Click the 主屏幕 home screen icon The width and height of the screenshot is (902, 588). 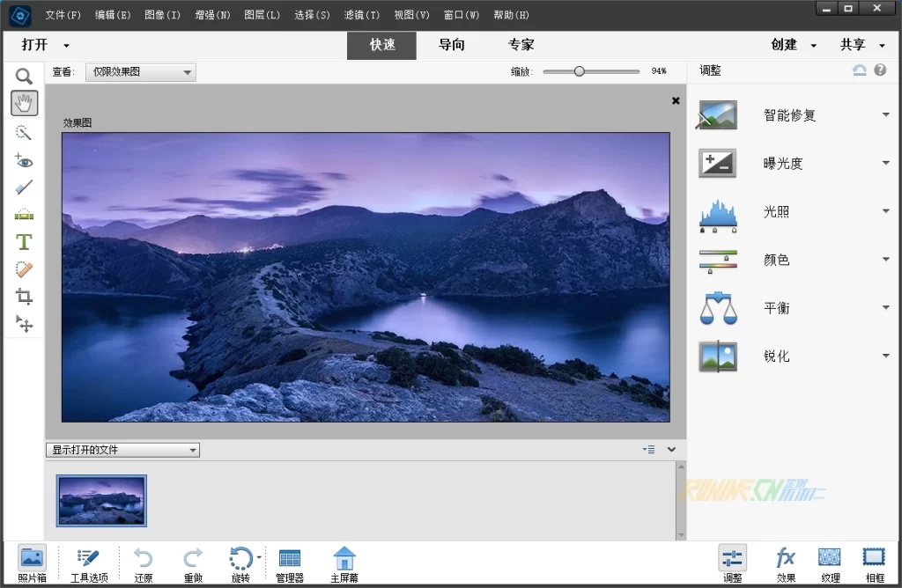click(344, 563)
